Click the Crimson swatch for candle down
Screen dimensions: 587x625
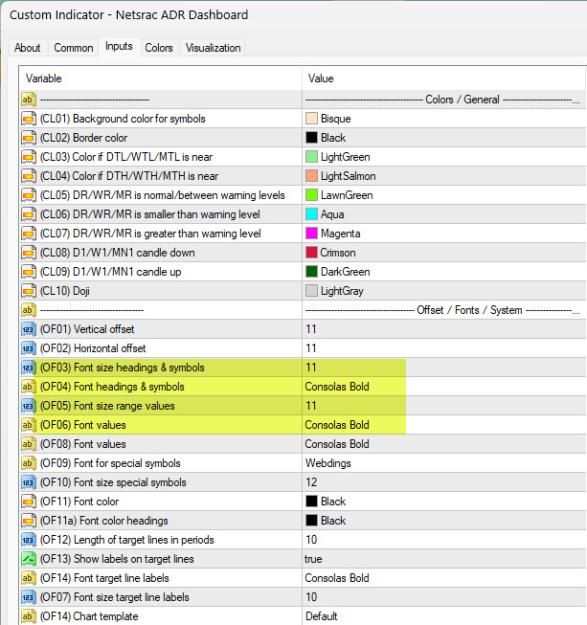[x=311, y=253]
